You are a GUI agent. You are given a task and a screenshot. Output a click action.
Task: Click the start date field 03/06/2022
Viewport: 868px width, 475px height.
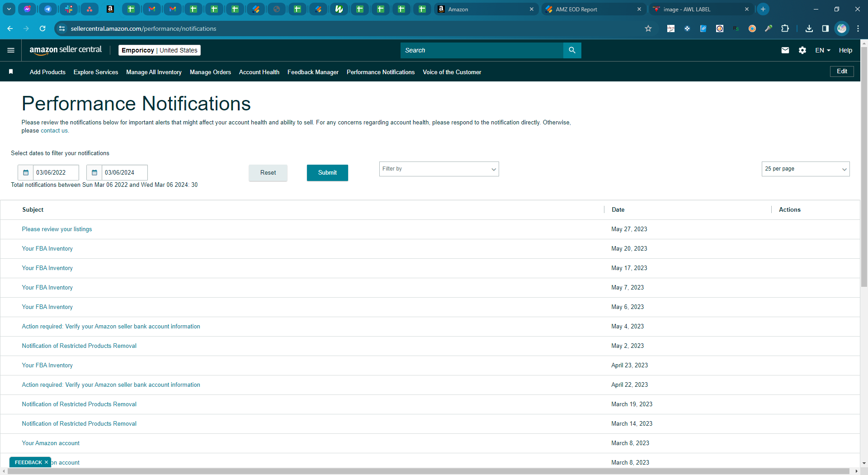click(56, 172)
